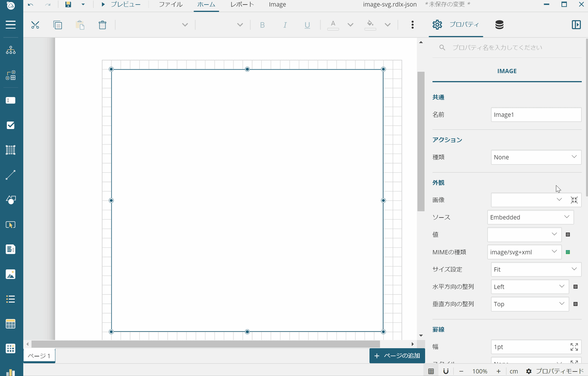The image size is (588, 376).
Task: Select the Line tool in sidebar
Action: click(x=11, y=175)
